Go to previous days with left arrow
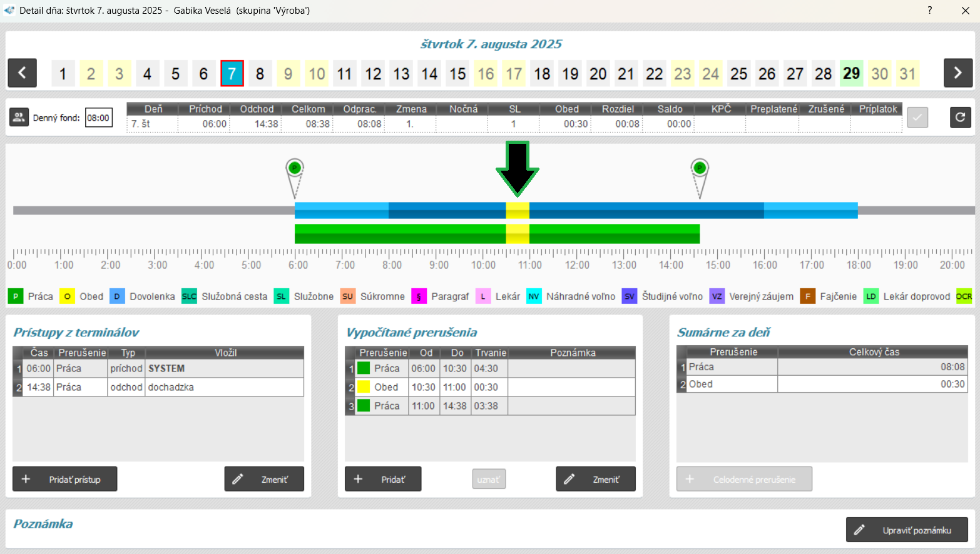Screen dimensions: 980x554 pyautogui.click(x=22, y=73)
